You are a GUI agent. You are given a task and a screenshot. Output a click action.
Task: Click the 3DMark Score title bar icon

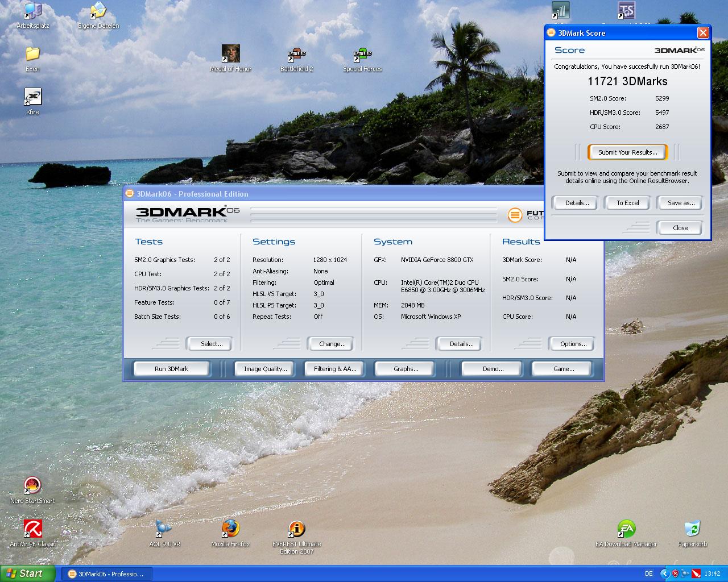[x=551, y=33]
